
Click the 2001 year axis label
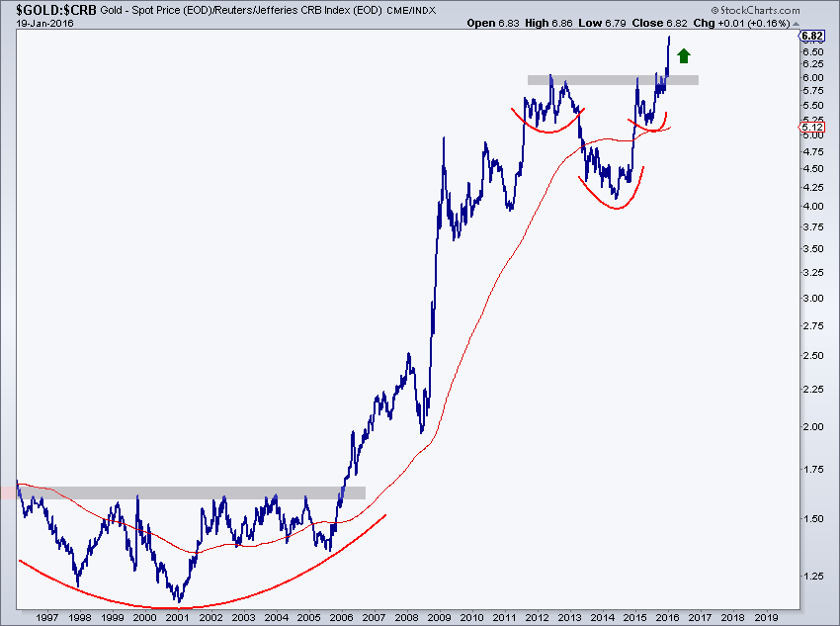coord(177,618)
